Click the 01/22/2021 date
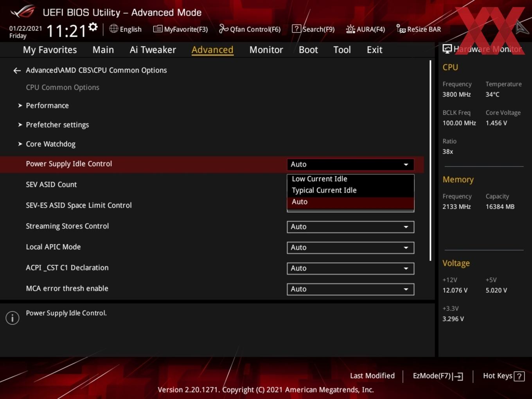Image resolution: width=532 pixels, height=399 pixels. 25,29
